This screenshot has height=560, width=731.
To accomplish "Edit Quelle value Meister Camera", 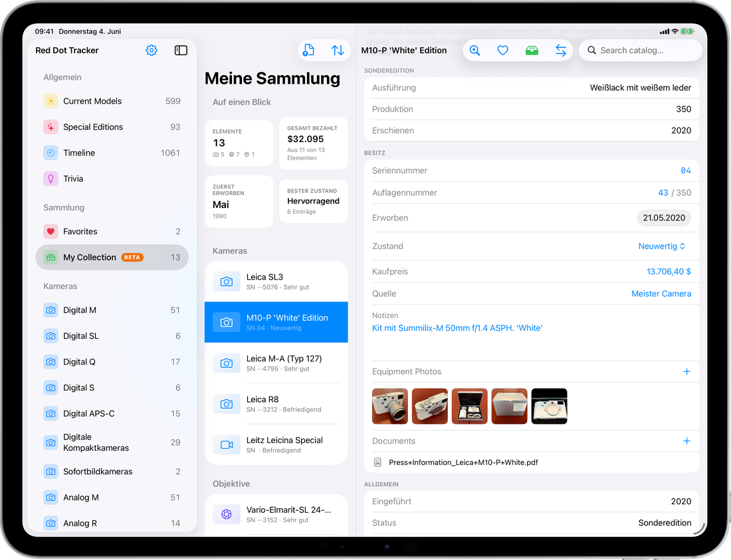I will (x=661, y=294).
